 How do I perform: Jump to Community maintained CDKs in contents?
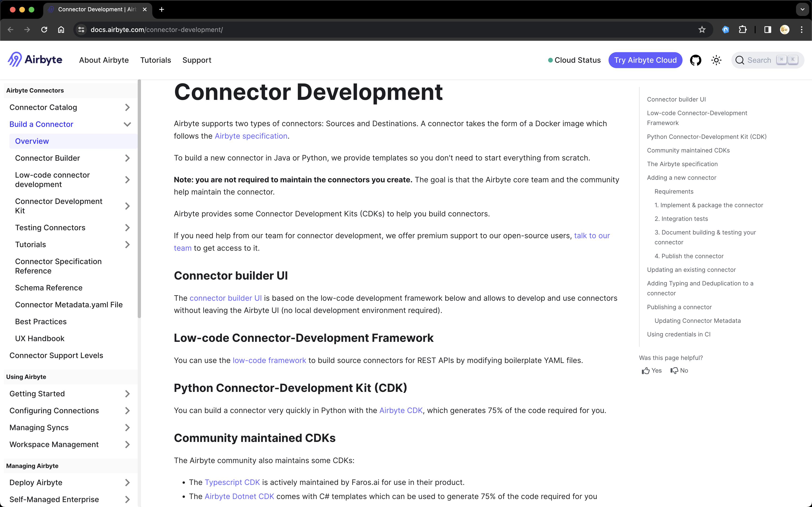pos(688,150)
